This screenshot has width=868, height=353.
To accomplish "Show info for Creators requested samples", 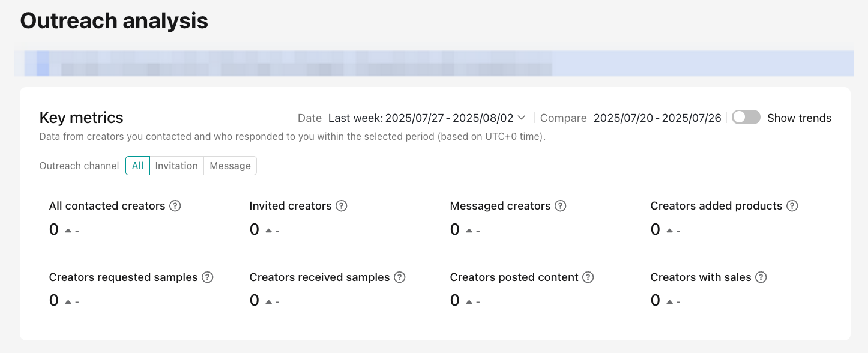I will coord(208,277).
